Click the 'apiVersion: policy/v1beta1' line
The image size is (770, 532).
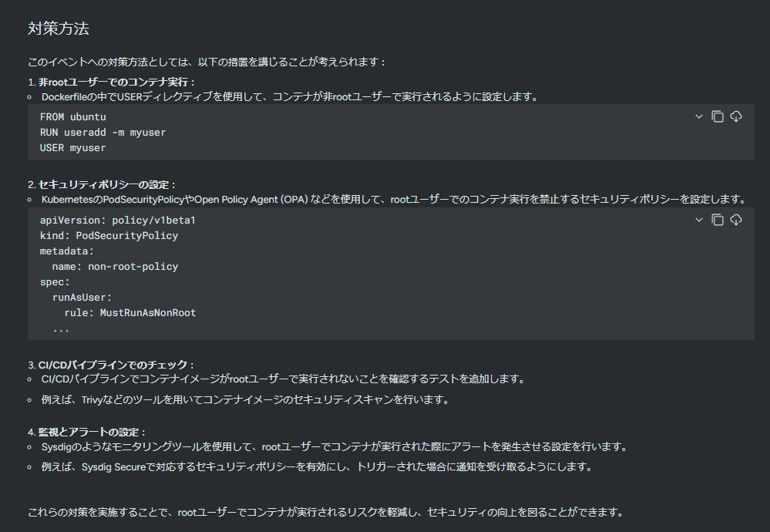118,221
